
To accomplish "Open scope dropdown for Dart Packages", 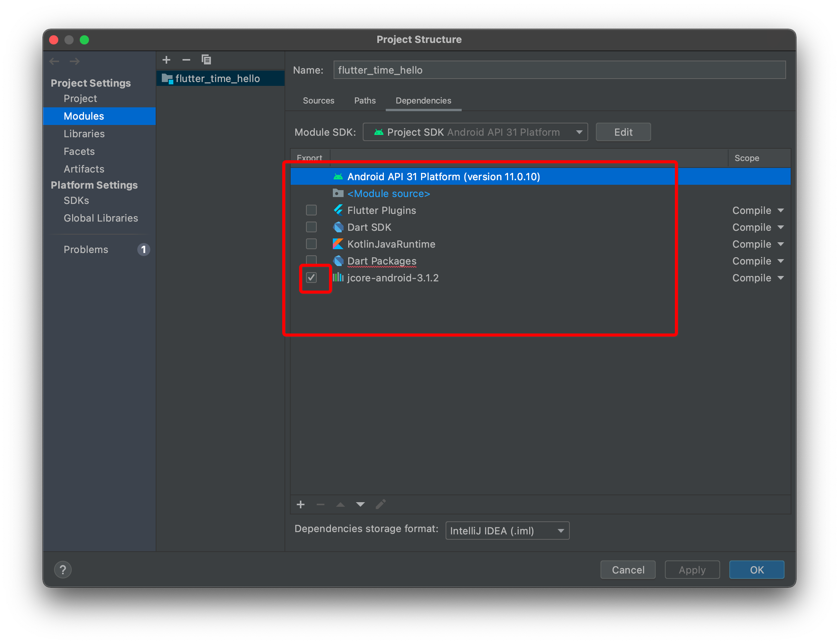I will (757, 261).
